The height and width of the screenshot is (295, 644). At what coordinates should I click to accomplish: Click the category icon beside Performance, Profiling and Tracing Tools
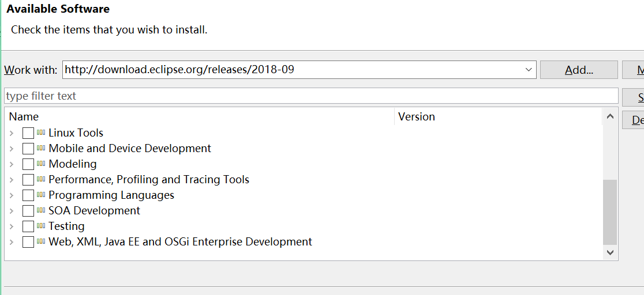pyautogui.click(x=40, y=179)
